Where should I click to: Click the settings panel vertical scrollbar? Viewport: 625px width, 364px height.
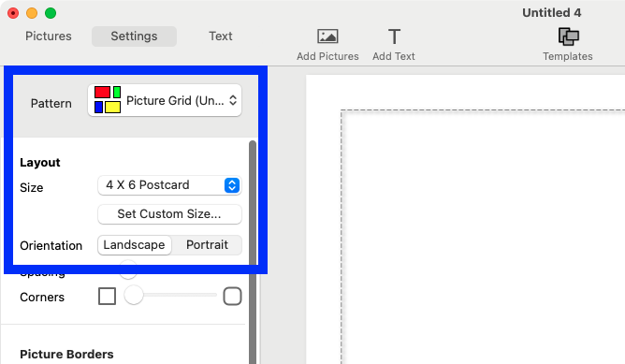click(253, 252)
